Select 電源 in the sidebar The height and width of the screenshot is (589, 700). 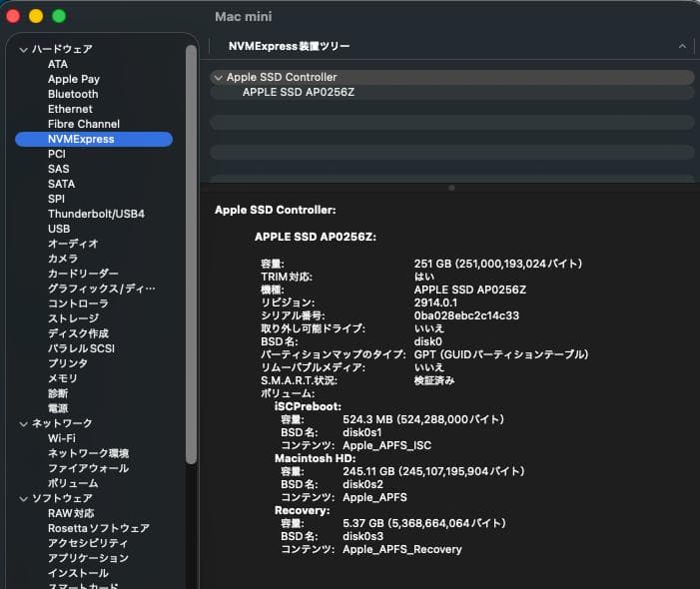point(58,408)
